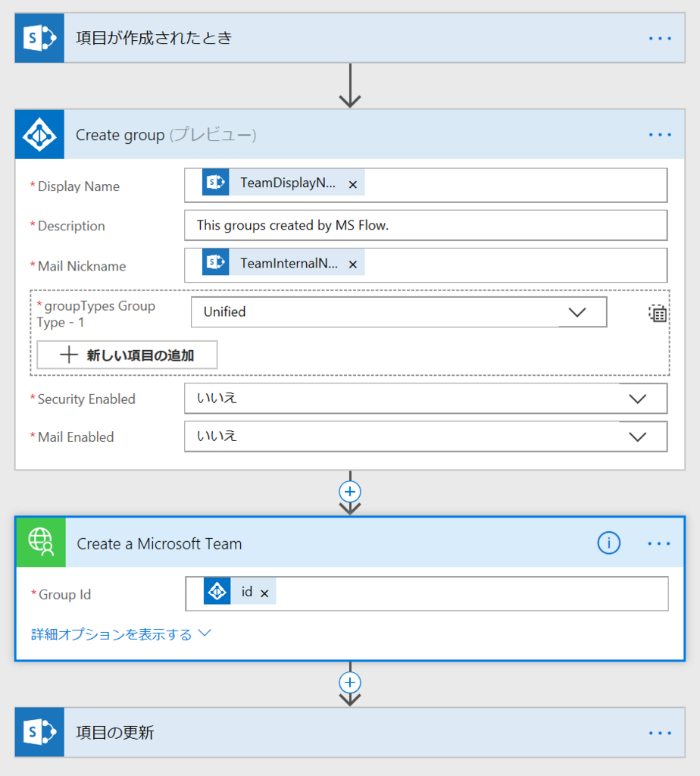
Task: Click the Azure AD icon on Create group
Action: 39,135
